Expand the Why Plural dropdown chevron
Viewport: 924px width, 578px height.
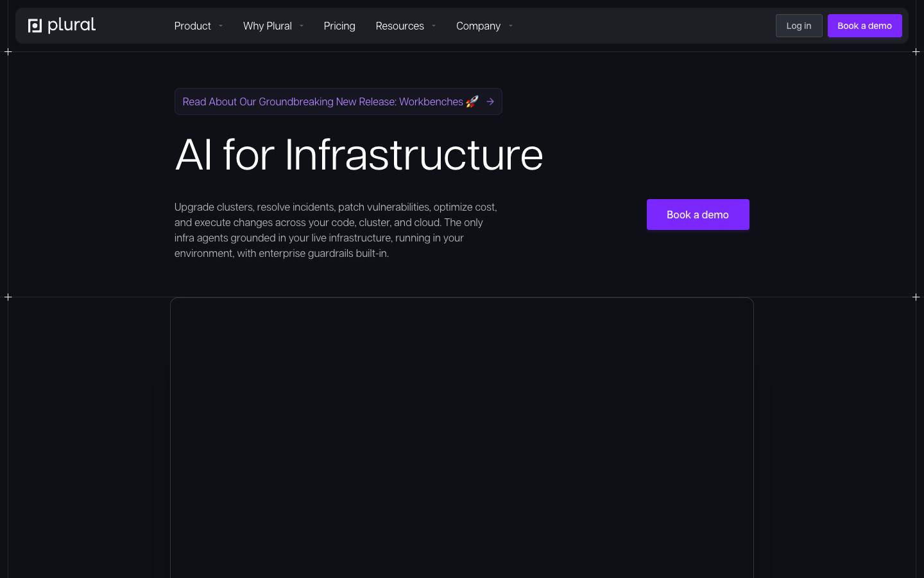point(302,26)
